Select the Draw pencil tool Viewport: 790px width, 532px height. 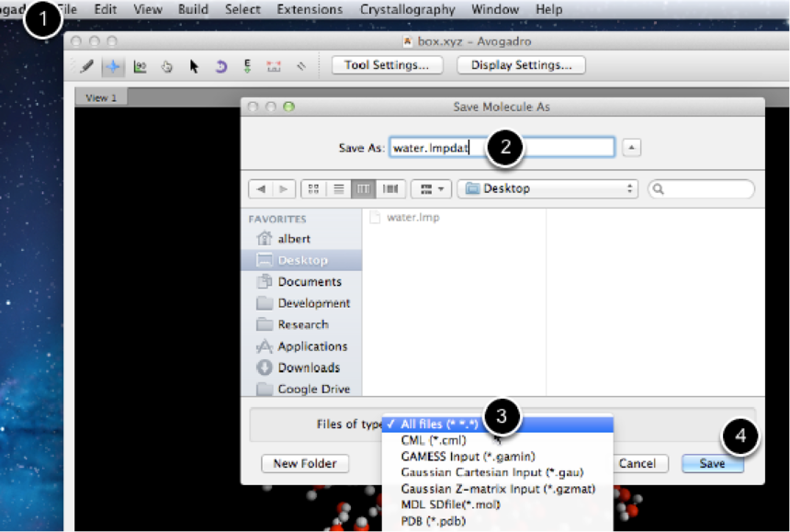[x=86, y=66]
